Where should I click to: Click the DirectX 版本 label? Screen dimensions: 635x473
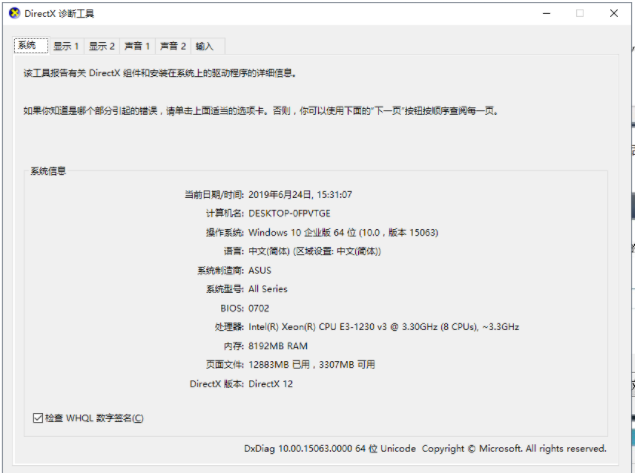217,384
